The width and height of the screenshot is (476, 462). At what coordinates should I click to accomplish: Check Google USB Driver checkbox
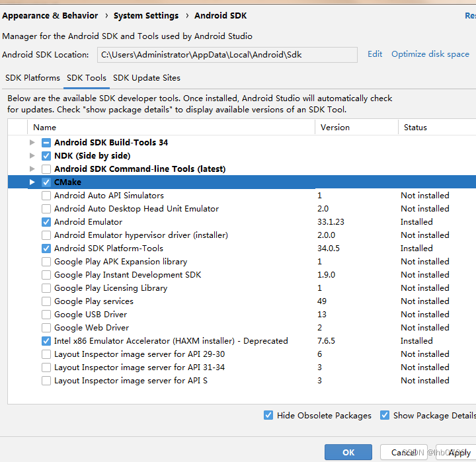point(46,315)
